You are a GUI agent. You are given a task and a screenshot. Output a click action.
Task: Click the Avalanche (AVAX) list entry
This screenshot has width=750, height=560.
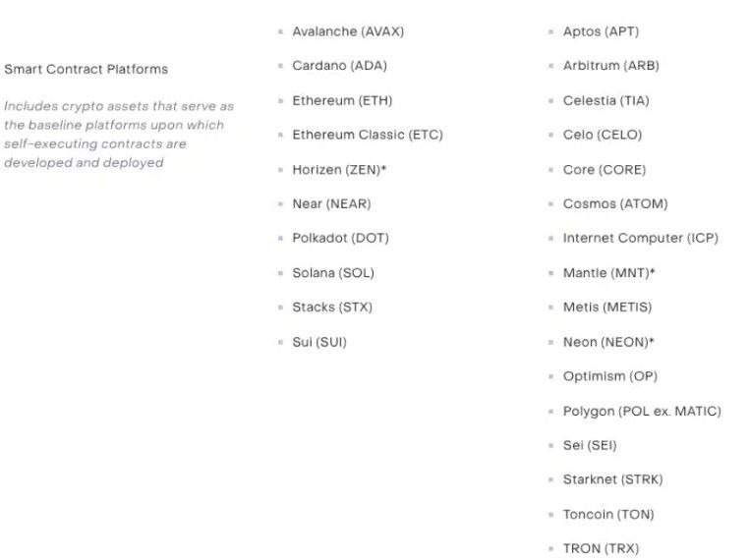(348, 31)
